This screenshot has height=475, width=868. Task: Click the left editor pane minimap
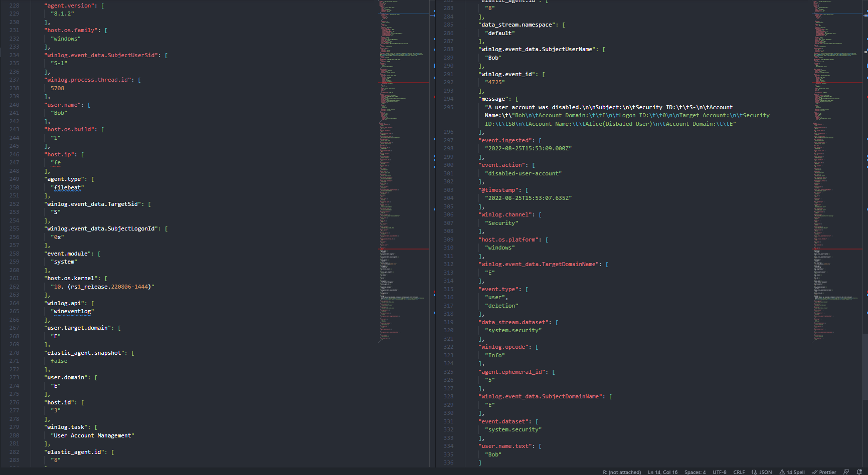404,170
